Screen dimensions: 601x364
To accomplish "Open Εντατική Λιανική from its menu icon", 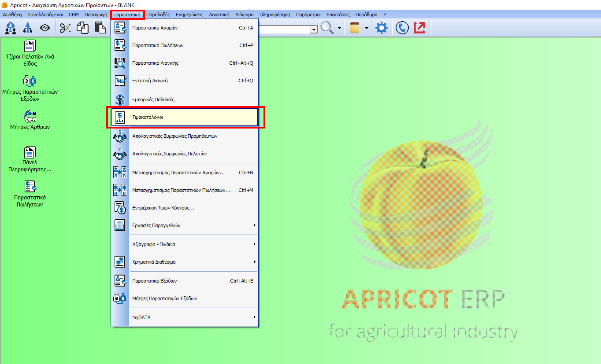I will tap(120, 81).
